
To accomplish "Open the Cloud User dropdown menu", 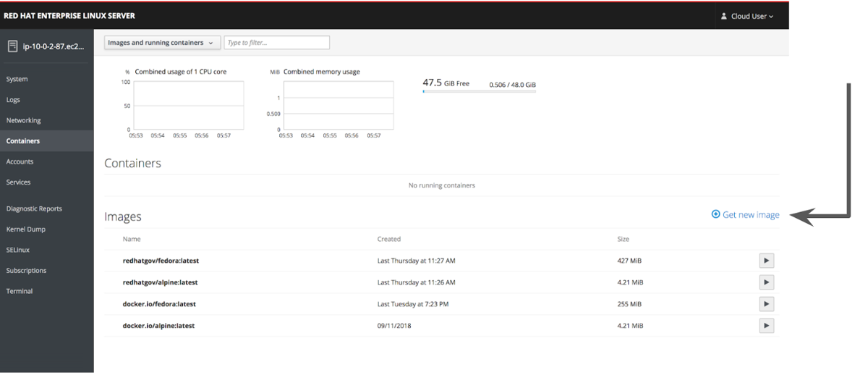I will click(748, 16).
